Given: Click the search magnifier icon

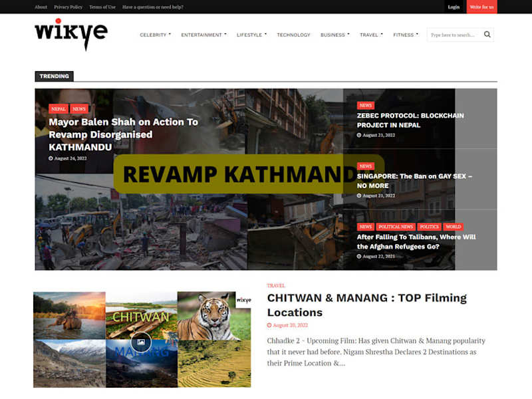Looking at the screenshot, I should click(x=487, y=35).
